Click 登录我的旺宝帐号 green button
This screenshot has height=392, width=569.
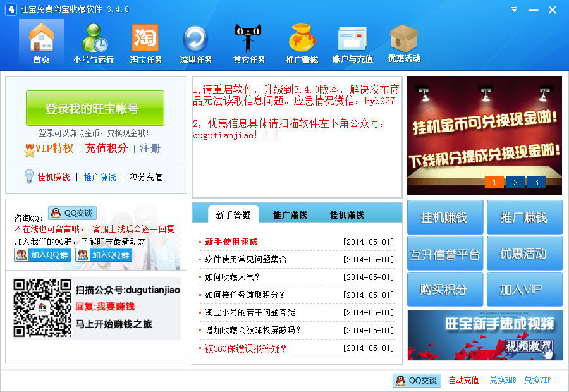pyautogui.click(x=95, y=108)
